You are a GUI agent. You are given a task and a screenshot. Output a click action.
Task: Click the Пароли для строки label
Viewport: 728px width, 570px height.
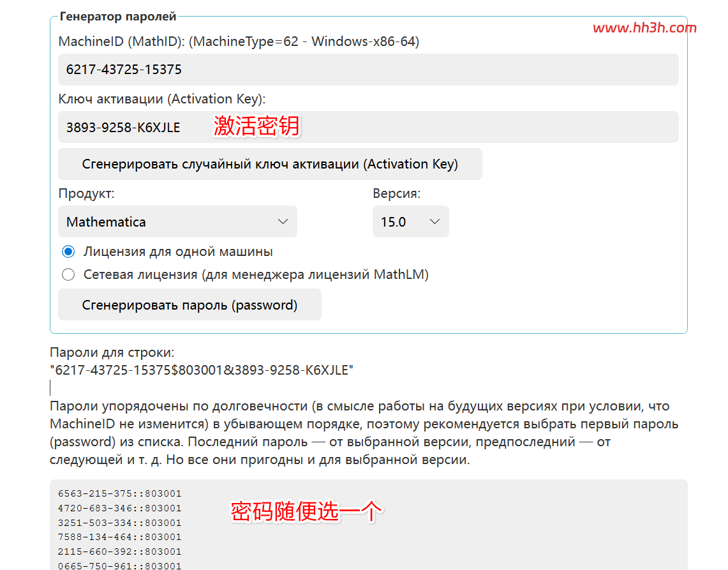[x=112, y=352]
